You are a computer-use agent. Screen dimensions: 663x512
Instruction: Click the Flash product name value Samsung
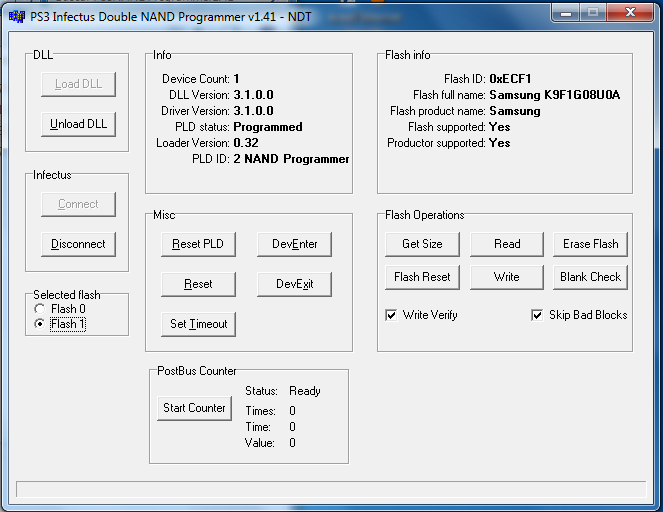click(515, 111)
